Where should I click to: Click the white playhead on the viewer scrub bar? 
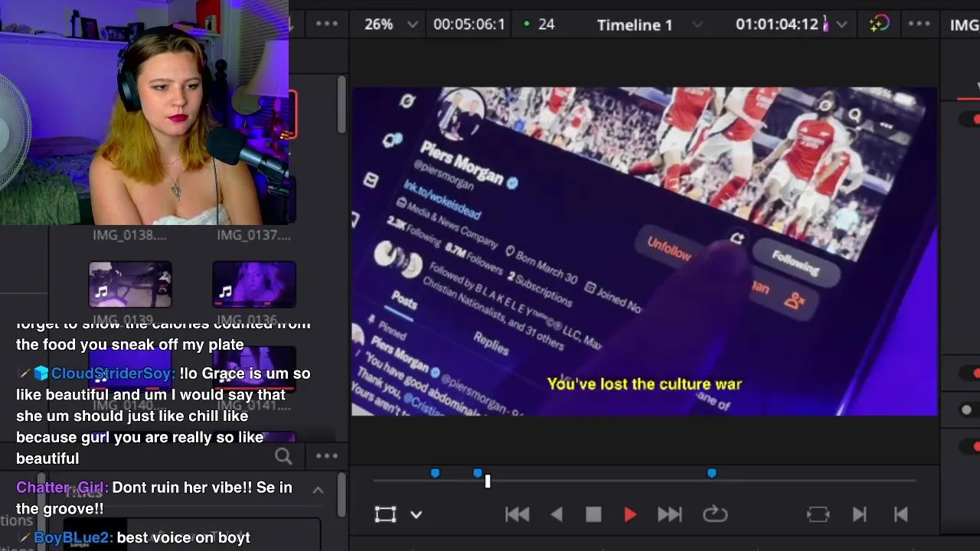(487, 481)
